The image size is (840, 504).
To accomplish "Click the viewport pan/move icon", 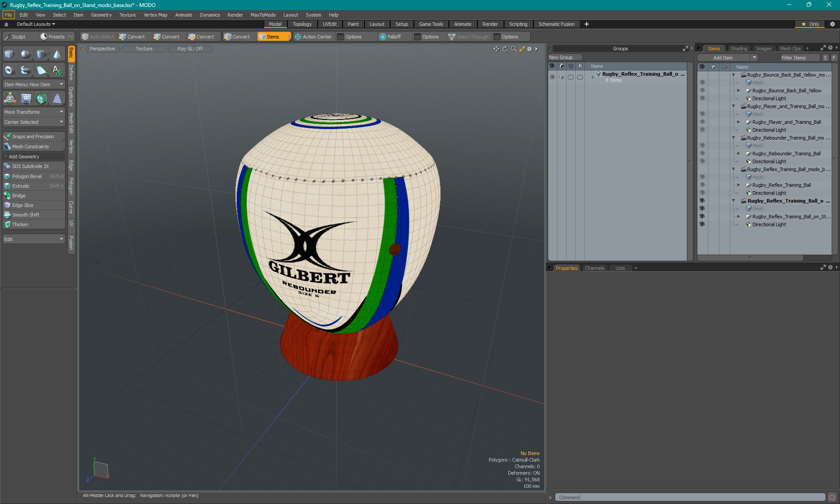I will 496,49.
